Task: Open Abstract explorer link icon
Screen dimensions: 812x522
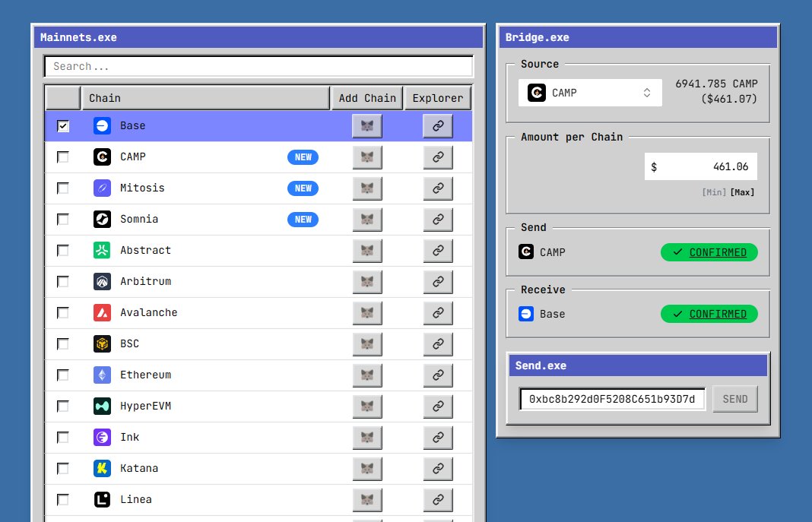Action: click(x=438, y=251)
